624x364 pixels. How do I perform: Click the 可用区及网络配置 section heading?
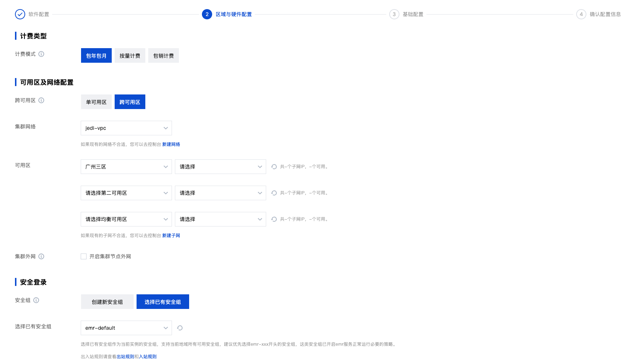(47, 82)
